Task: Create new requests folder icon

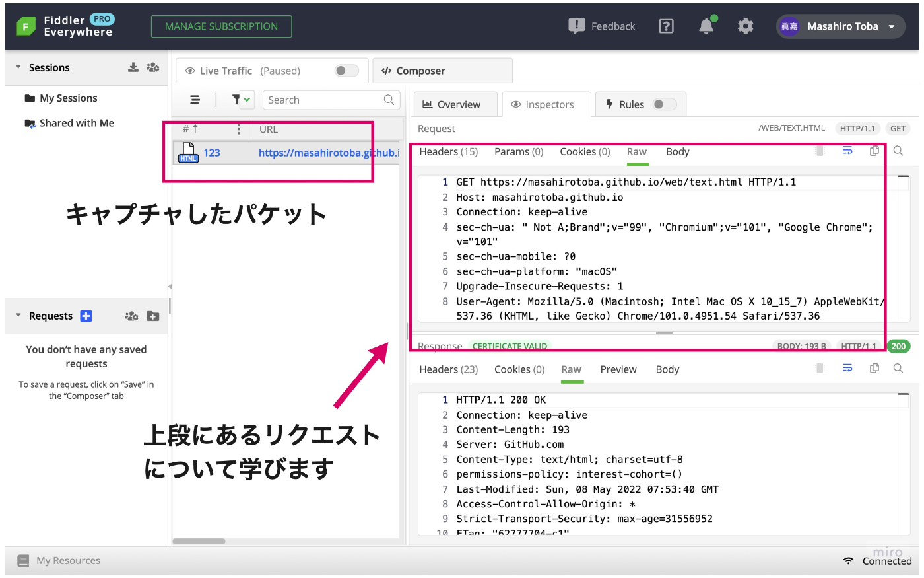Action: 152,316
